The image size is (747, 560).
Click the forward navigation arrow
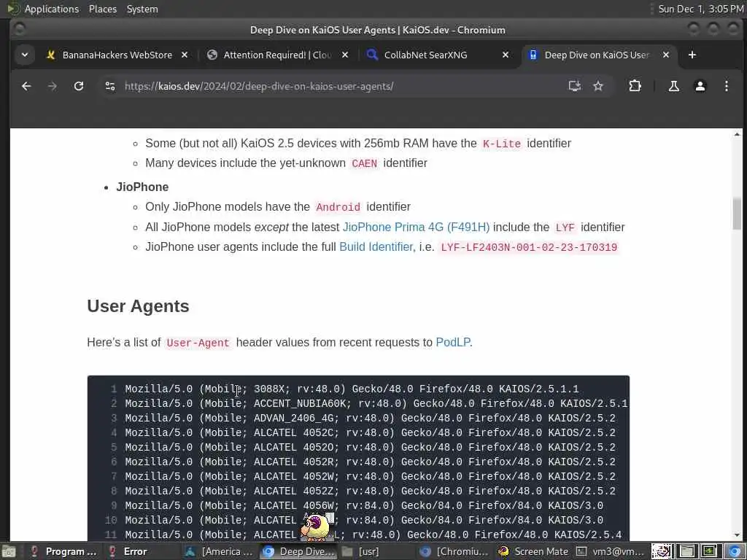[x=53, y=86]
